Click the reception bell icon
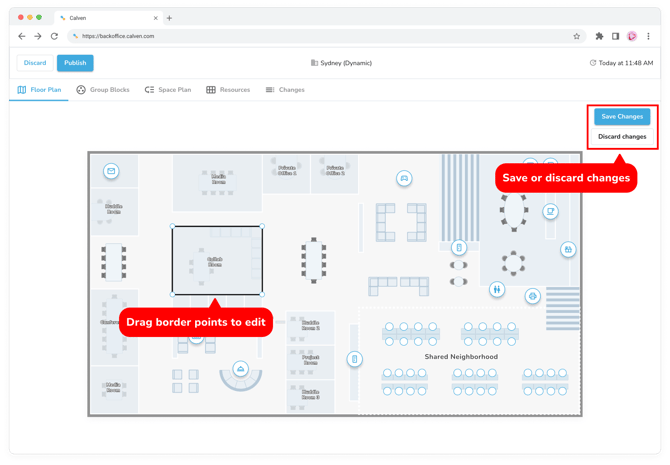 pyautogui.click(x=240, y=369)
